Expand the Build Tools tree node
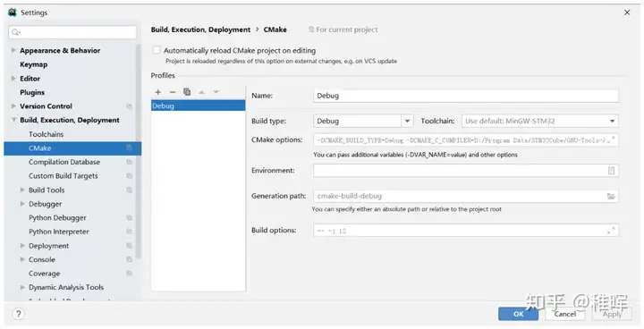Viewport: 644px width, 329px height. pyautogui.click(x=22, y=190)
